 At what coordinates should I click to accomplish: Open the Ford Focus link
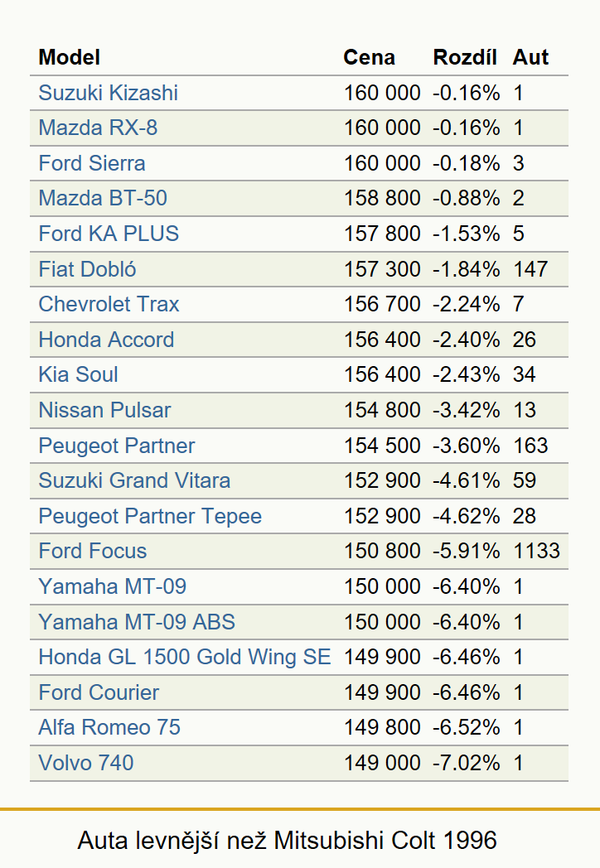pyautogui.click(x=93, y=551)
